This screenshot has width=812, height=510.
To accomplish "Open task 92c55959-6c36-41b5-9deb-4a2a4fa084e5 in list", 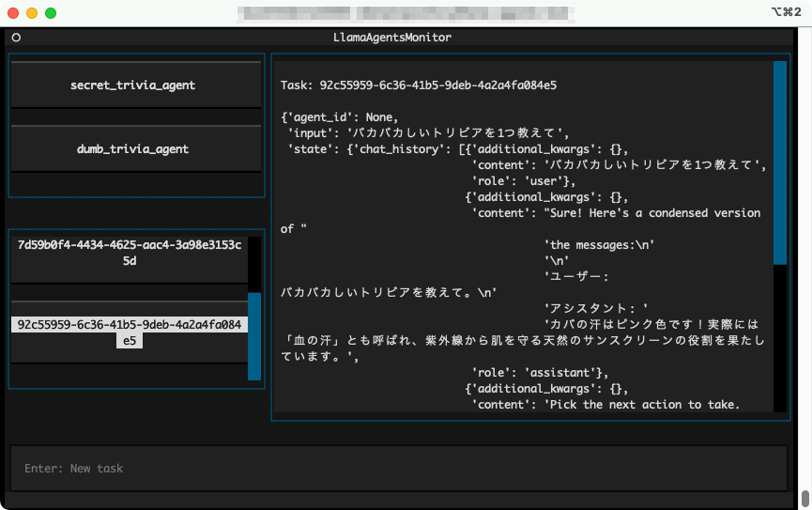I will coord(130,332).
